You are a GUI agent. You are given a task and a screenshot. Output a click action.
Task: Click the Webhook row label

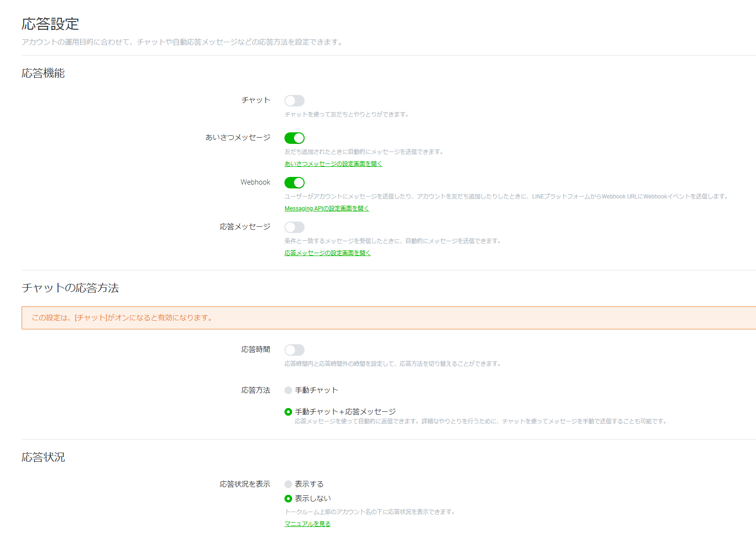[x=256, y=182]
